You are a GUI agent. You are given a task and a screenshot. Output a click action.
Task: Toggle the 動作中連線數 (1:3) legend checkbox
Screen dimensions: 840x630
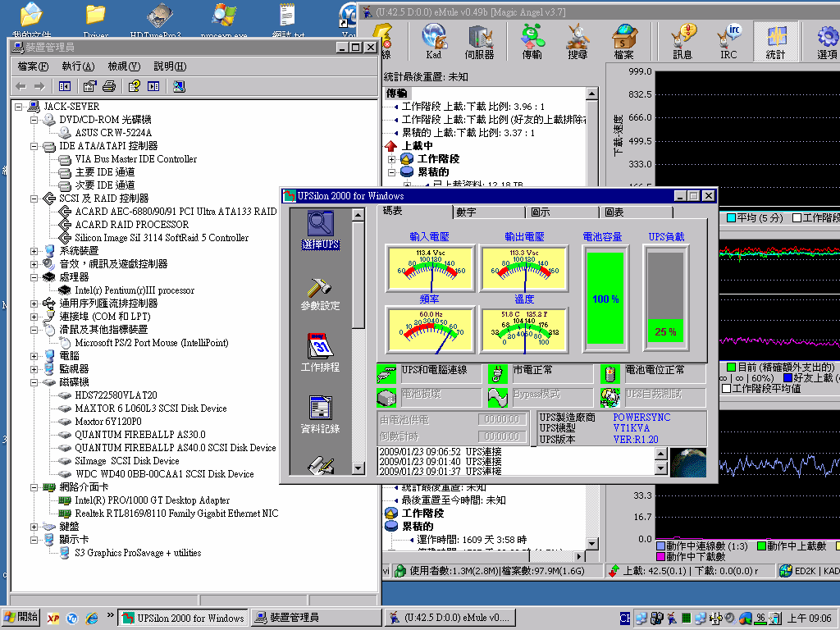(661, 546)
